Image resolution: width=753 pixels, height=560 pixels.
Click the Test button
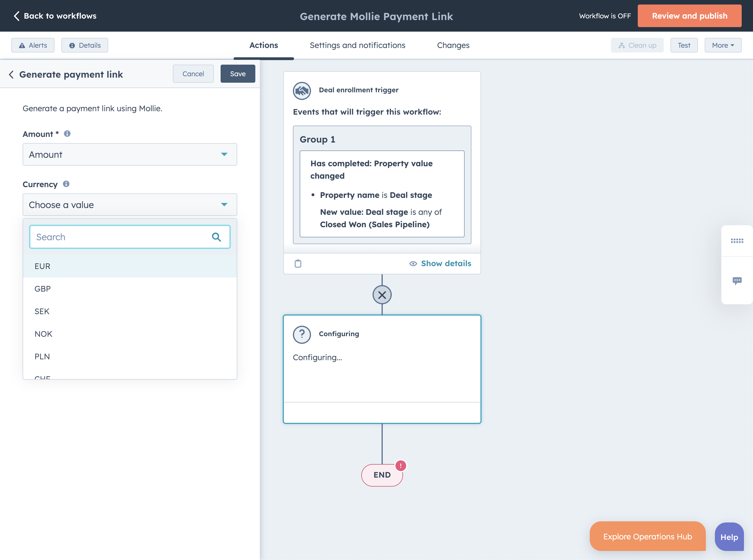(x=684, y=45)
